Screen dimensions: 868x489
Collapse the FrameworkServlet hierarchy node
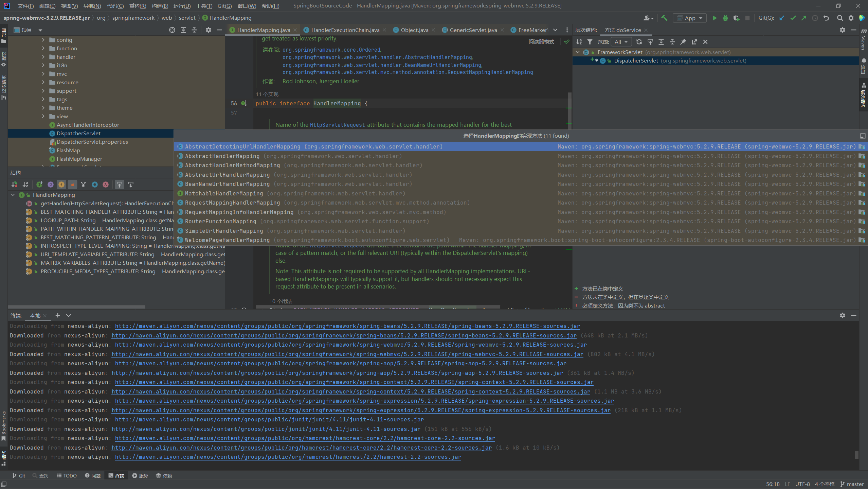click(x=578, y=52)
